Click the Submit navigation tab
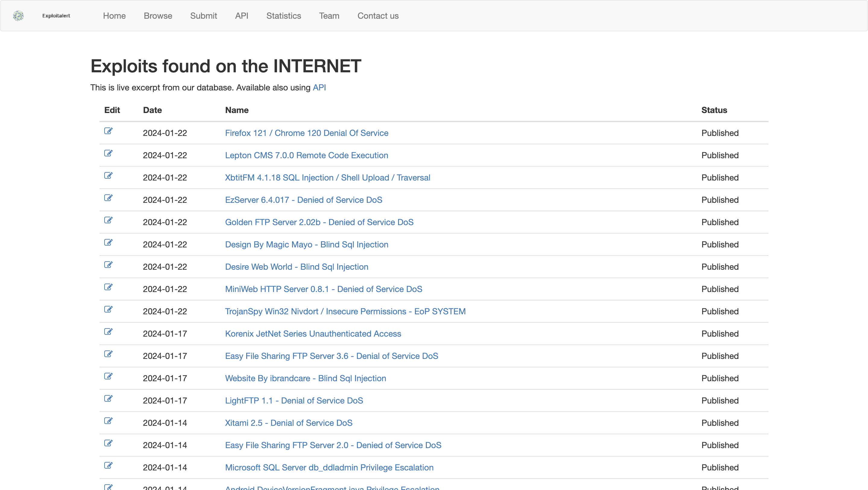 click(204, 15)
